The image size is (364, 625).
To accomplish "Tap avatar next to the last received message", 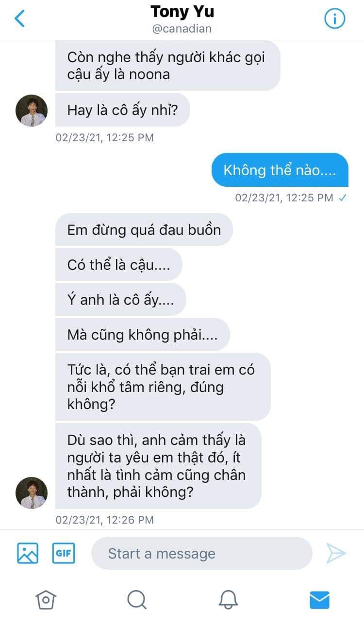I will 32,493.
